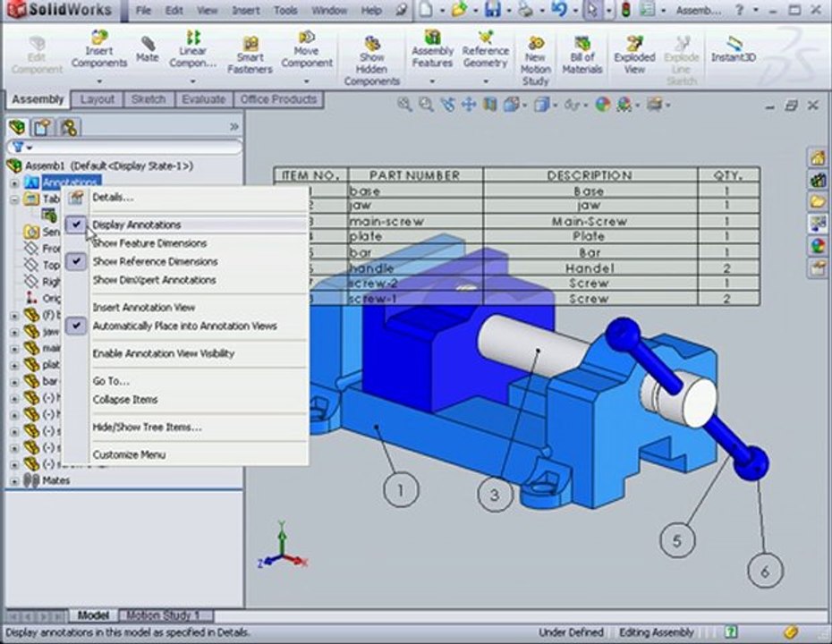Choose Go To... menu entry
The height and width of the screenshot is (644, 832).
pyautogui.click(x=111, y=381)
